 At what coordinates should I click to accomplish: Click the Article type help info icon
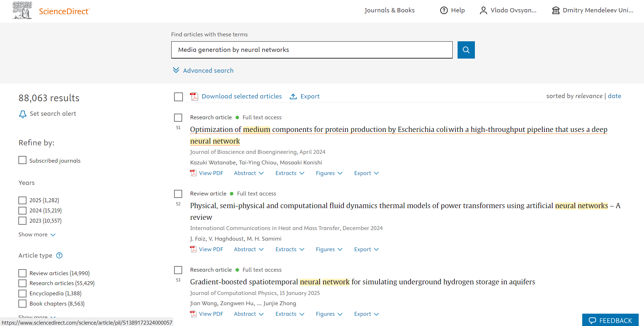pyautogui.click(x=59, y=255)
